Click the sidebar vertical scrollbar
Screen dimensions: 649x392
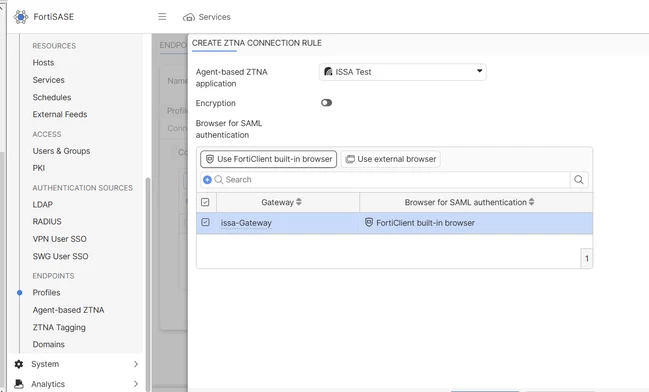coord(148,286)
